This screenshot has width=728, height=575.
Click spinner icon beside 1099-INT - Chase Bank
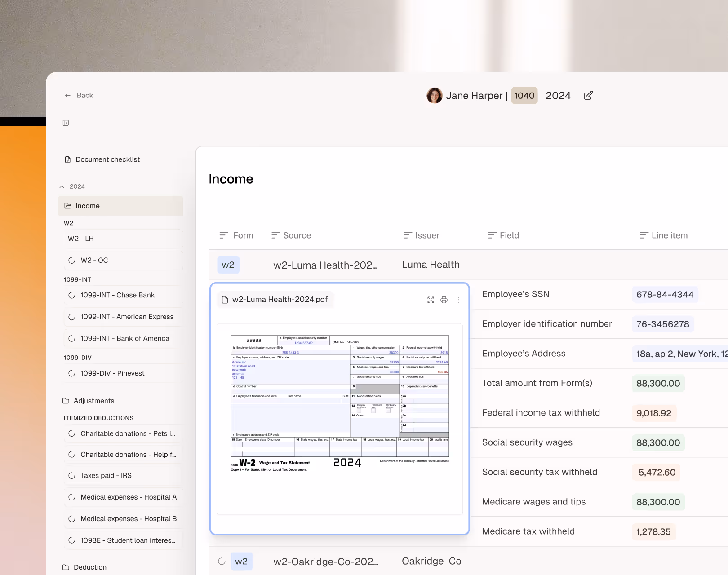pyautogui.click(x=71, y=295)
